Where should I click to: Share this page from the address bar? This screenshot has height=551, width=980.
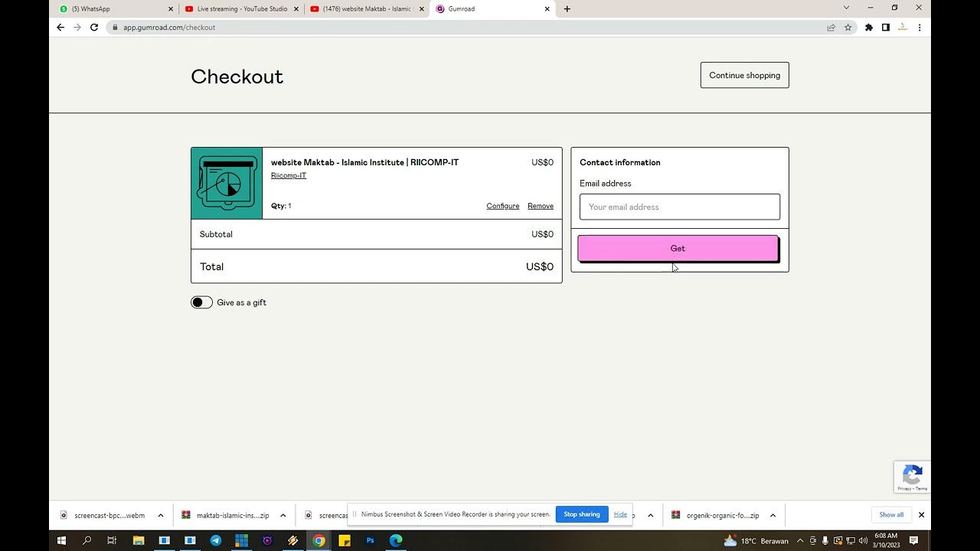(831, 28)
